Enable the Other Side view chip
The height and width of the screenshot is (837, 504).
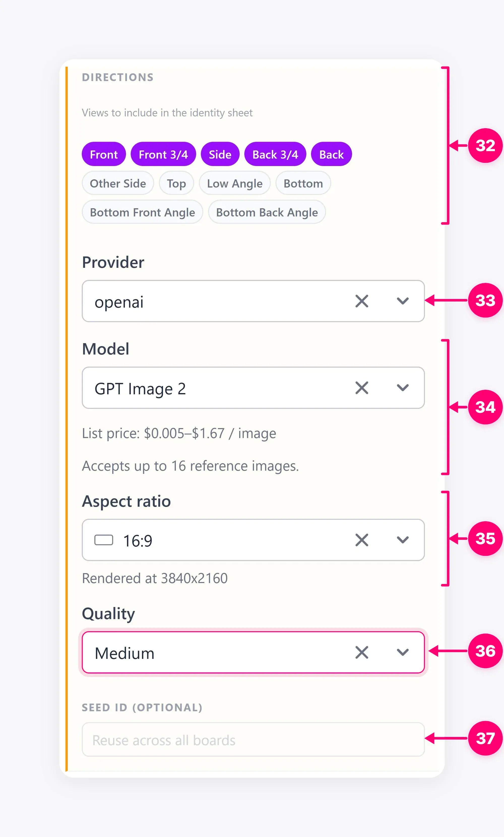(118, 183)
